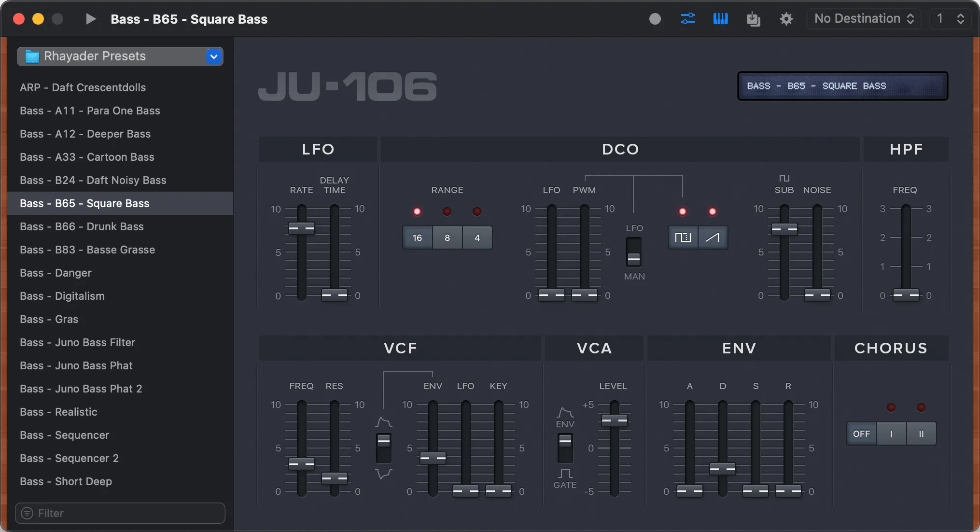
Task: Click the record circle icon in toolbar
Action: (x=655, y=19)
